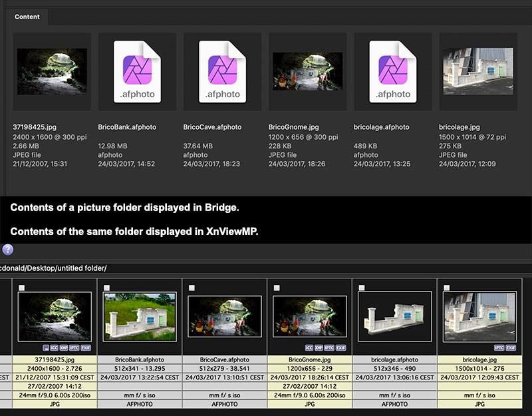Tick the checkbox above BricoGnome.jpg thumbnail in XnViewMP
This screenshot has width=532, height=416.
click(277, 288)
